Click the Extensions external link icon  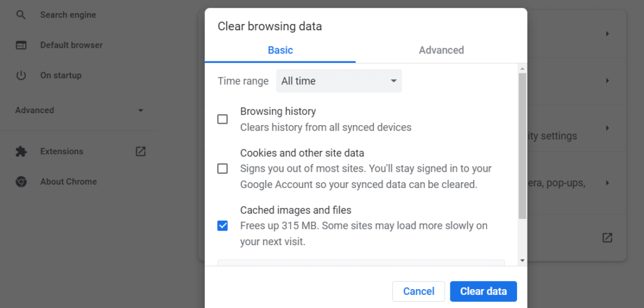click(x=141, y=151)
